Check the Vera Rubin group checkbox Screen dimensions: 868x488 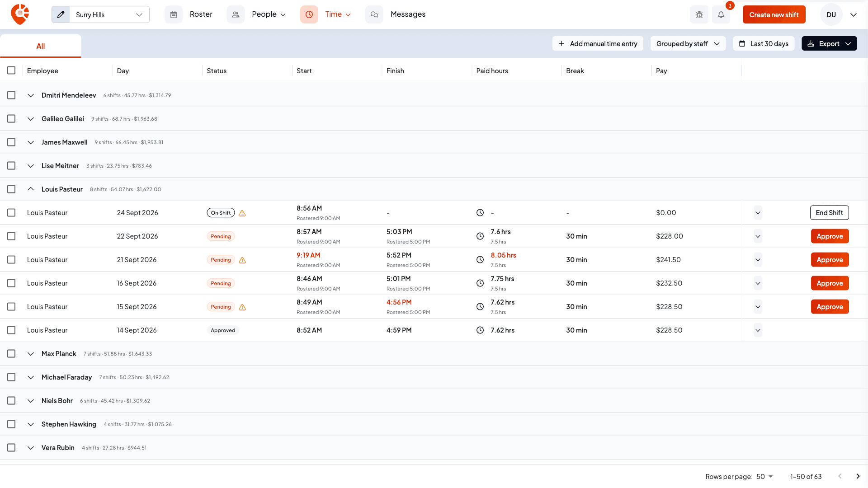[x=11, y=448]
